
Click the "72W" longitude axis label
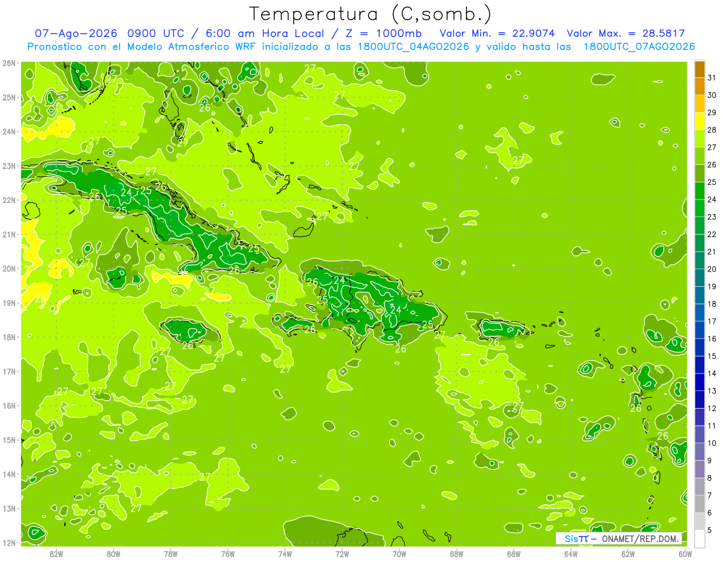pyautogui.click(x=342, y=554)
